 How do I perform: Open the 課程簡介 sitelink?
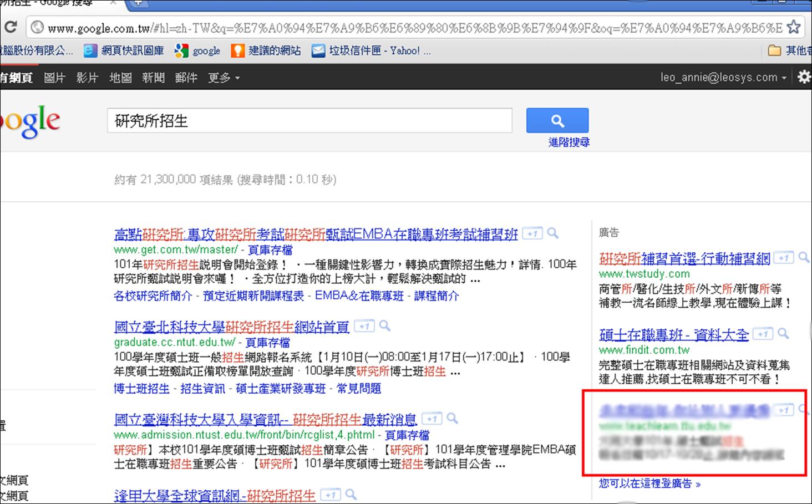tap(437, 296)
